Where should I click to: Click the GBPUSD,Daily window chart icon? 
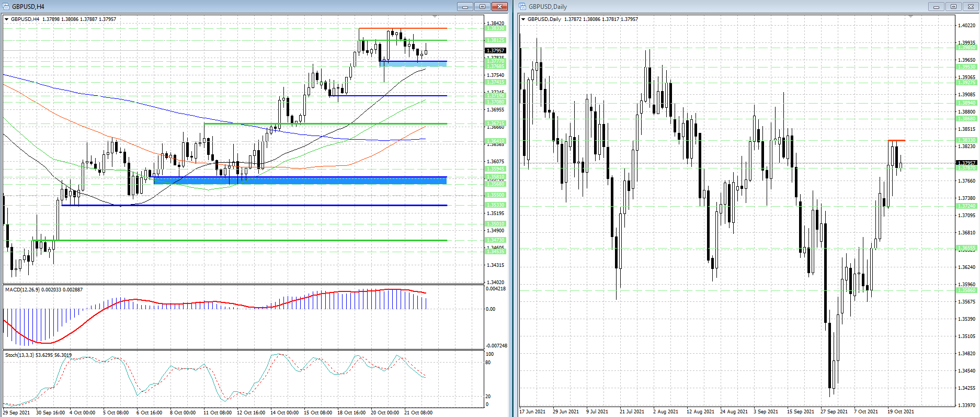[x=522, y=6]
